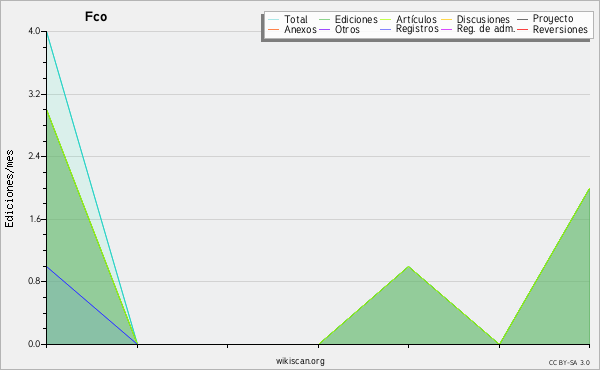
Task: Click the Artículos legend entry
Action: click(x=416, y=19)
